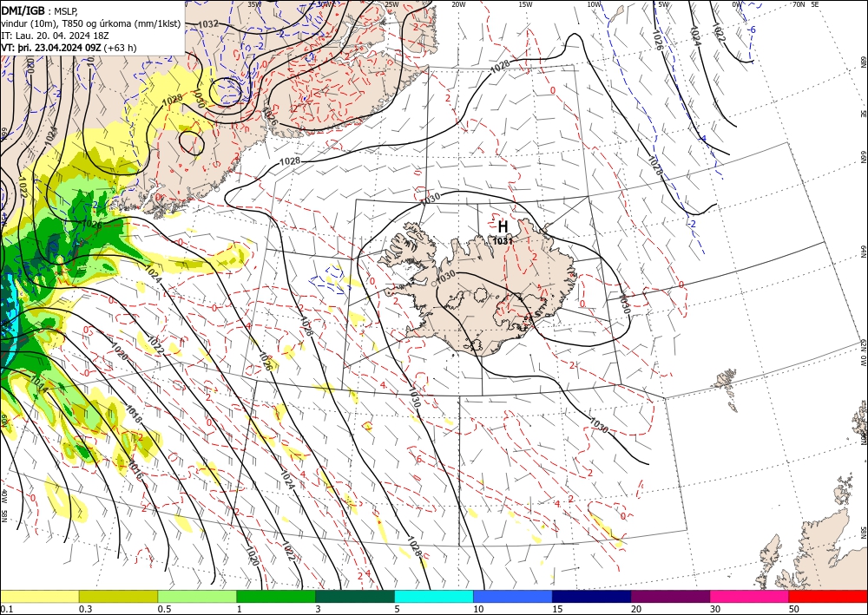Image resolution: width=868 pixels, height=615 pixels.
Task: Select the light green 0.5 legend swatch
Action: pyautogui.click(x=197, y=596)
